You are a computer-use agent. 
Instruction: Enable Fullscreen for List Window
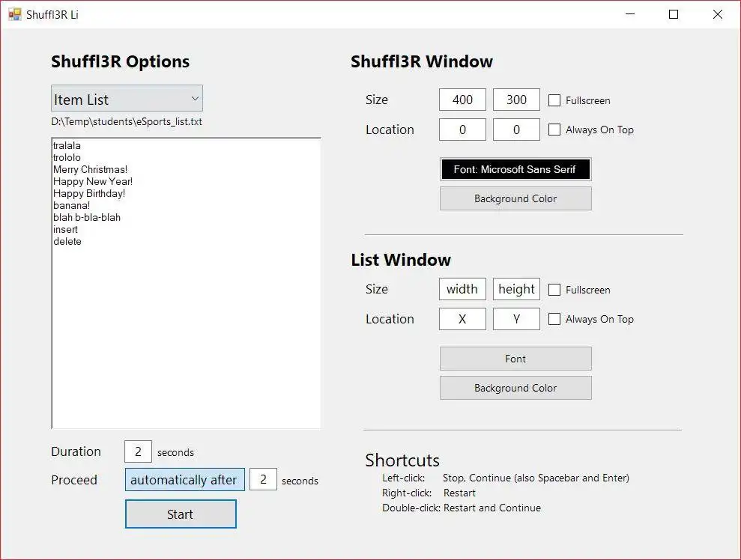[554, 290]
